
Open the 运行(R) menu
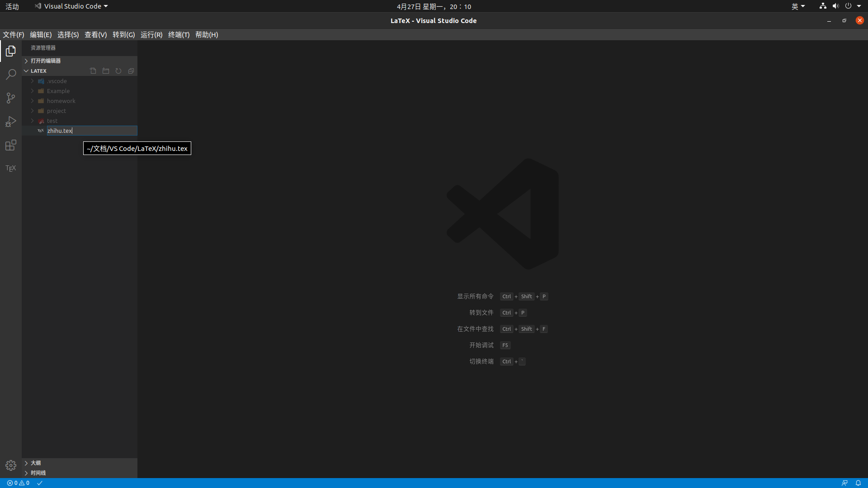[x=151, y=34]
